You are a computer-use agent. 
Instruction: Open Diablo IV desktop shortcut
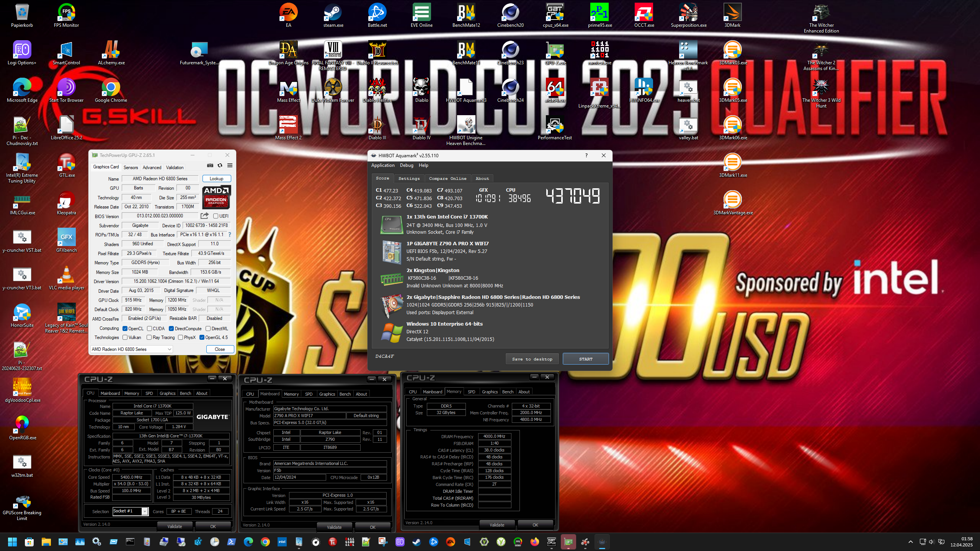coord(421,128)
